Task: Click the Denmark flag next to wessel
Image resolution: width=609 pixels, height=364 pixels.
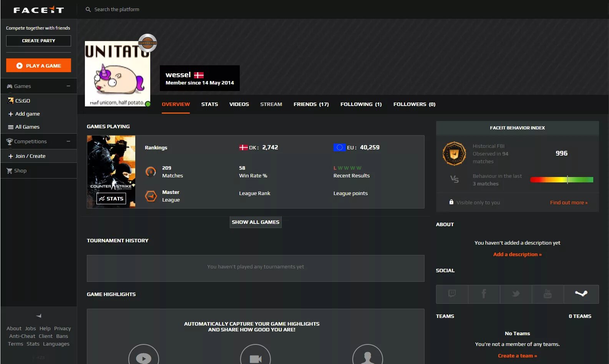Action: point(199,75)
